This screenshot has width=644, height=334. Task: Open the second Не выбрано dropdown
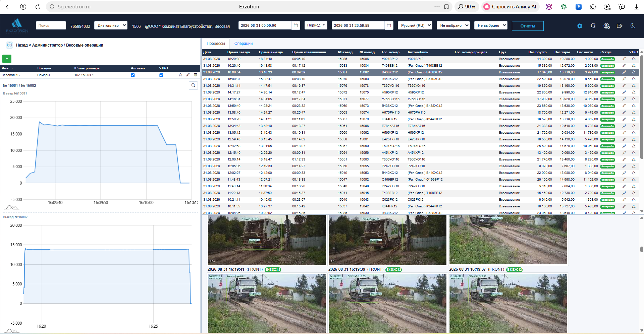coord(490,25)
